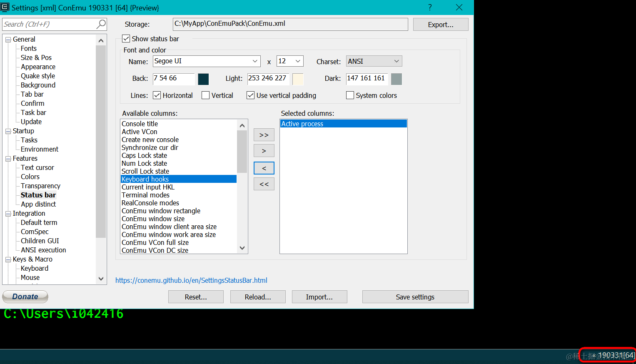Collapse the General tree node
Screen dimensions: 636x364
pos(8,40)
